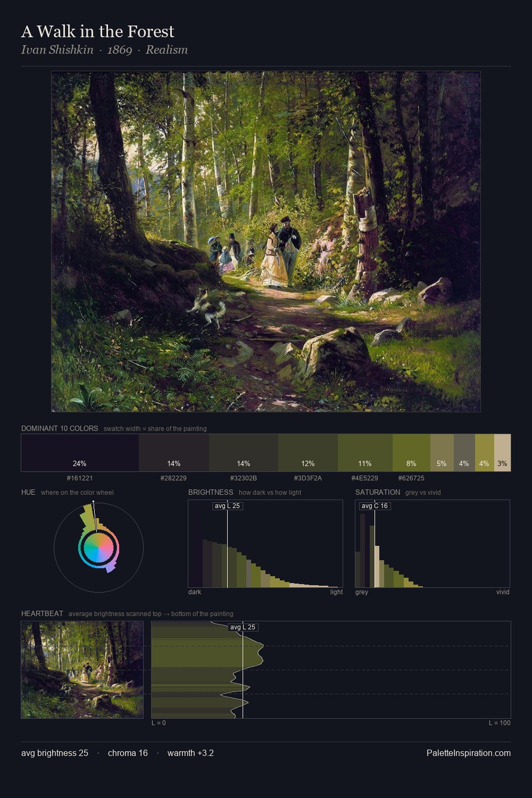Viewport: 532px width, 798px height.
Task: Click the dark axis label
Action: tap(195, 592)
